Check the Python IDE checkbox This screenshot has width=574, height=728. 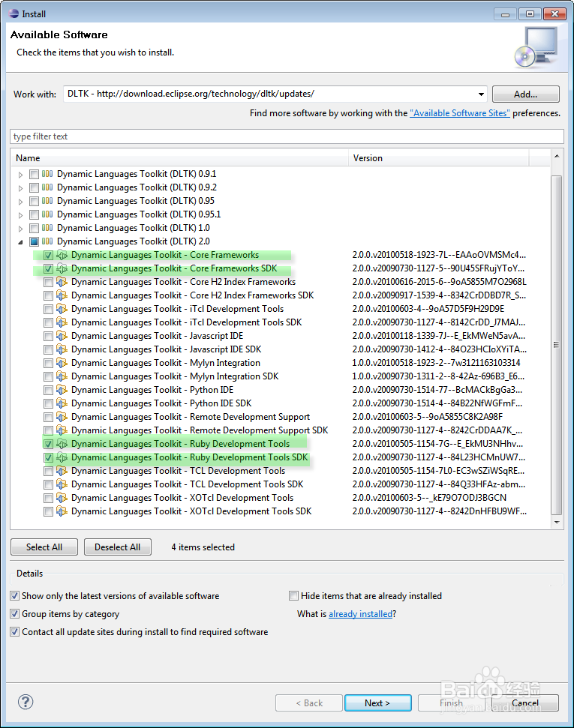48,390
